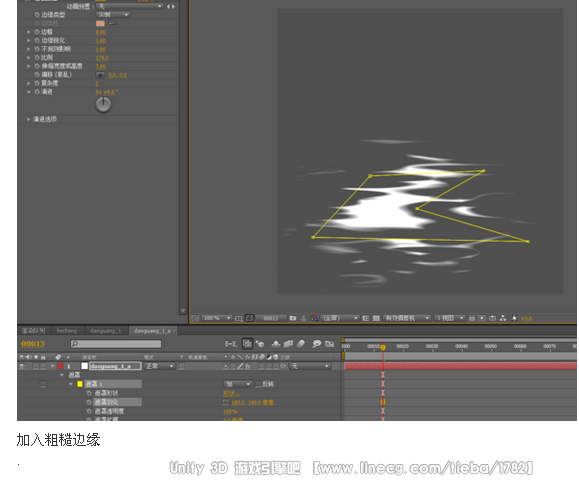This screenshot has height=485, width=579.
Task: Toggle frame blending icon in timeline
Action: click(288, 344)
